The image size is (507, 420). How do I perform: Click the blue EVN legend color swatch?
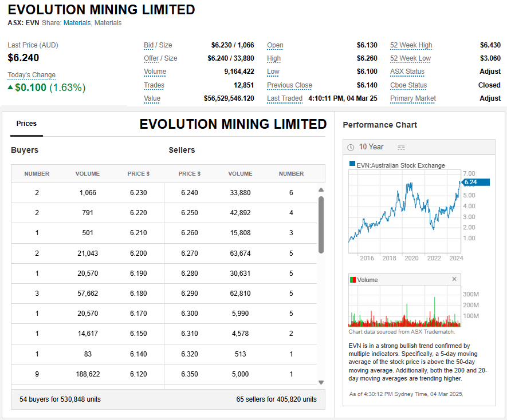pyautogui.click(x=352, y=165)
